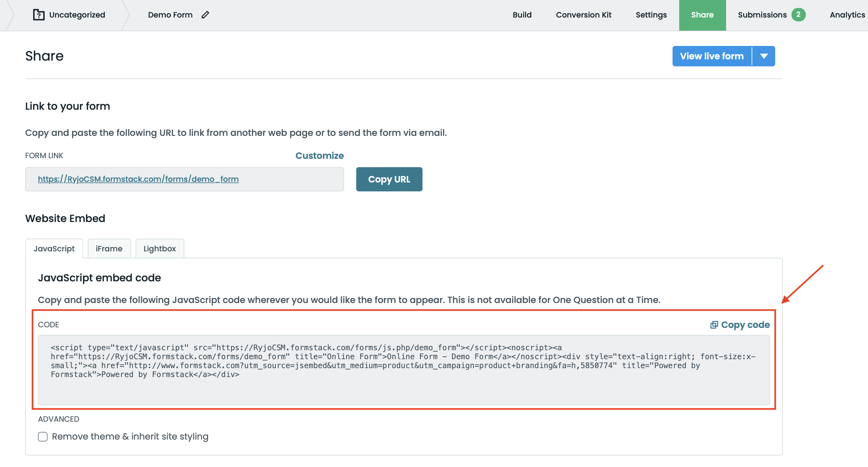
Task: Click the View live form button
Action: point(712,56)
